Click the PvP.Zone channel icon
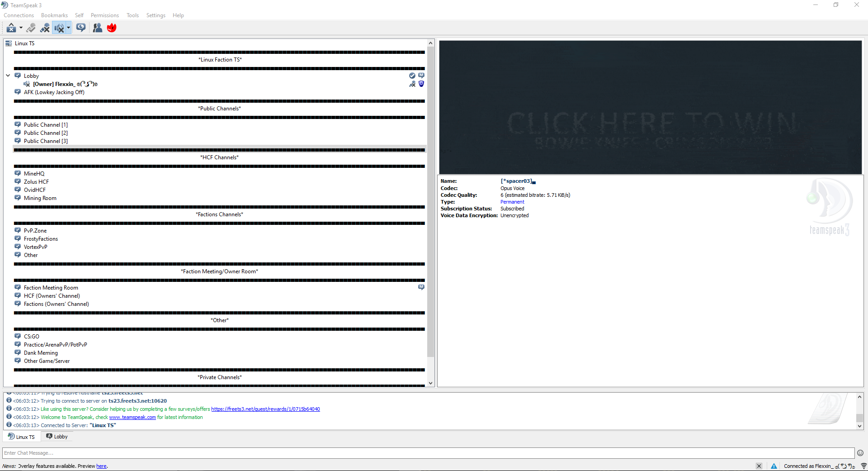Viewport: 868px width, 471px height. (18, 230)
